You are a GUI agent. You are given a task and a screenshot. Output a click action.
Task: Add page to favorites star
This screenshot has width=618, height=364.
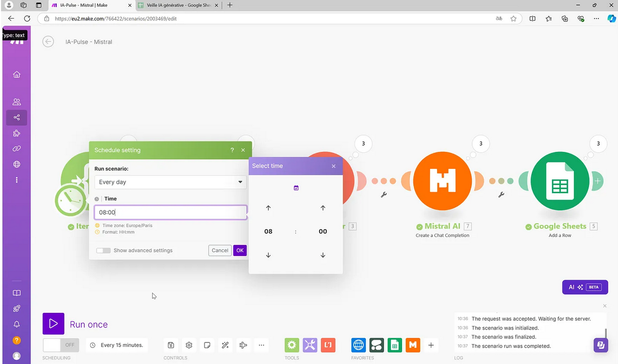(x=513, y=19)
